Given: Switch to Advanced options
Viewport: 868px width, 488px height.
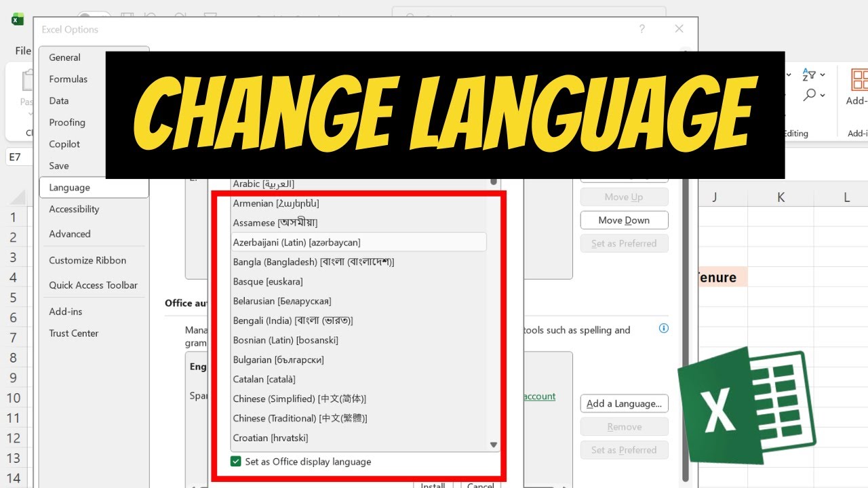Looking at the screenshot, I should click(94, 234).
